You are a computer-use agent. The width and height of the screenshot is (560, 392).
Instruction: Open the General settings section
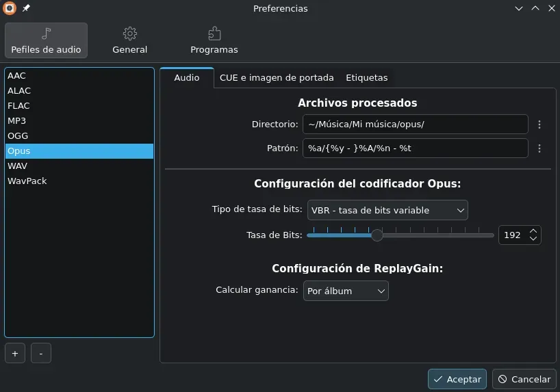[129, 40]
